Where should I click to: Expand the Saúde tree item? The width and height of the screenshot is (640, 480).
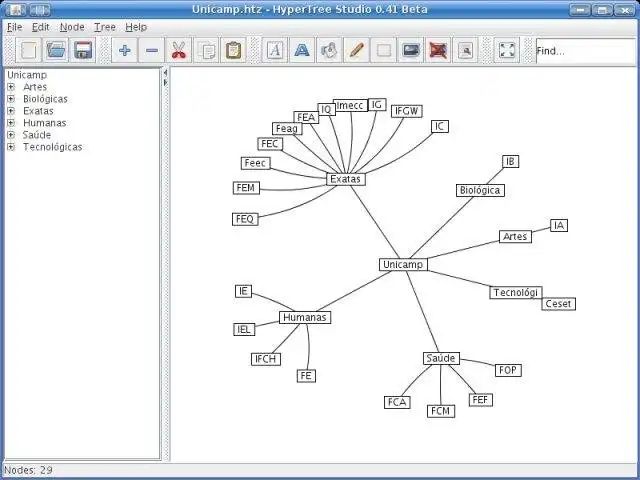point(11,135)
